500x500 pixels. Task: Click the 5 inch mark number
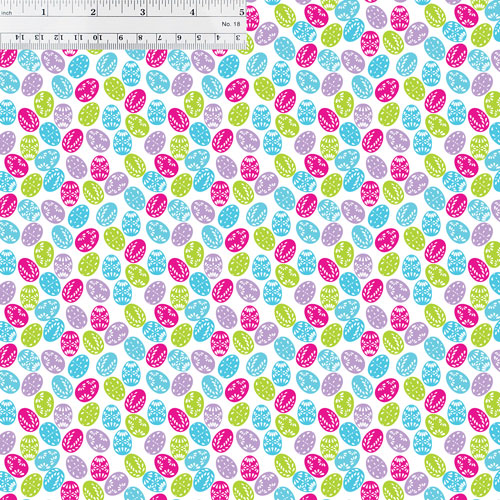tap(242, 12)
